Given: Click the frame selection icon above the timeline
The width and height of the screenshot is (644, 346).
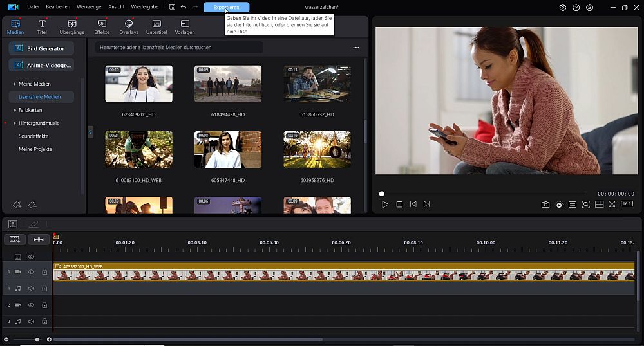Looking at the screenshot, I should [x=13, y=224].
